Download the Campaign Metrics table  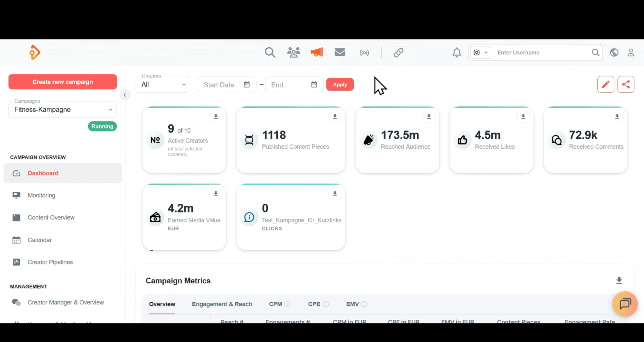(619, 281)
